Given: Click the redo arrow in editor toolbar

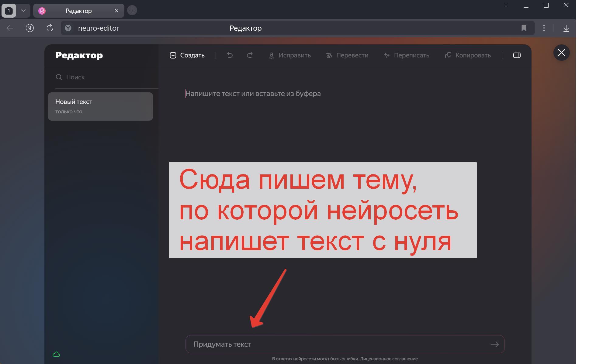Looking at the screenshot, I should 250,55.
